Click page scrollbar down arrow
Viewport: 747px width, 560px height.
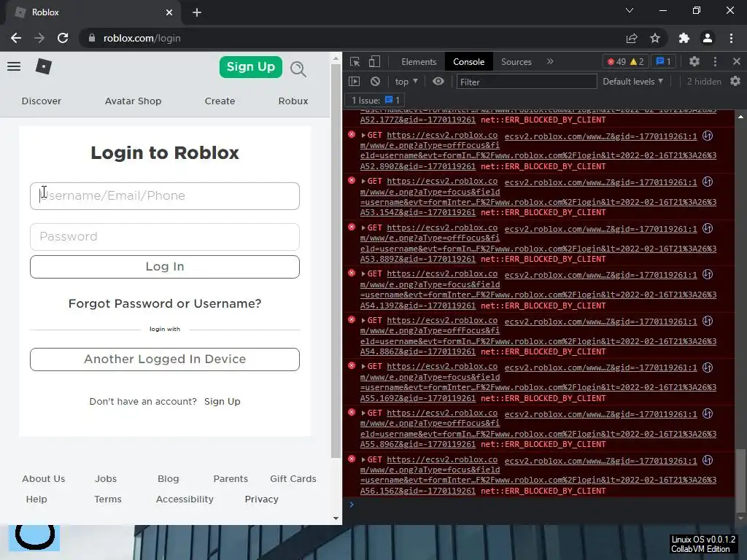click(336, 518)
